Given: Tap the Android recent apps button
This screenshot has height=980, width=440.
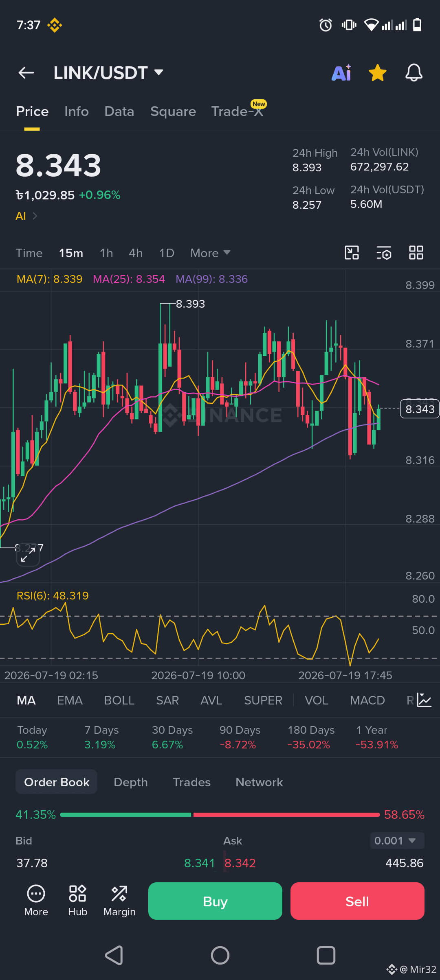Looking at the screenshot, I should tap(326, 955).
